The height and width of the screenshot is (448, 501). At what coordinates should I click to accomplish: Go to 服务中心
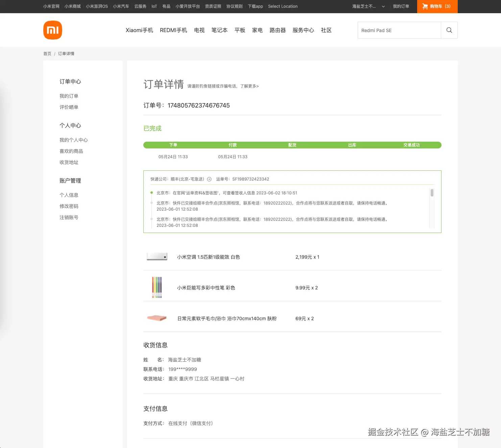[x=304, y=30]
